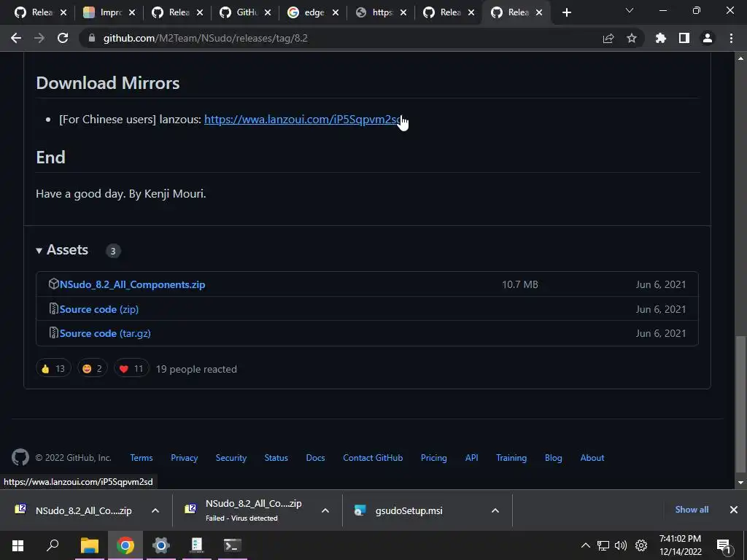Expand options for gsudoSetup.msi download
The height and width of the screenshot is (560, 747).
pos(495,510)
